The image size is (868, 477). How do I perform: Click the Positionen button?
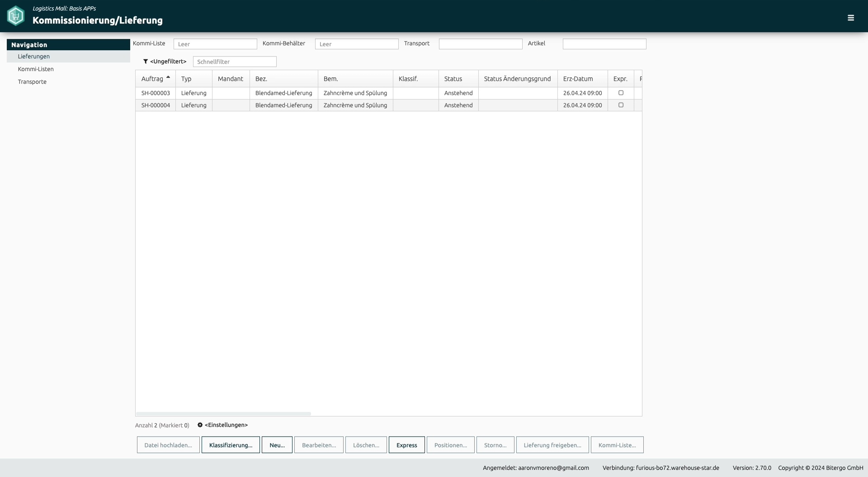coord(451,445)
